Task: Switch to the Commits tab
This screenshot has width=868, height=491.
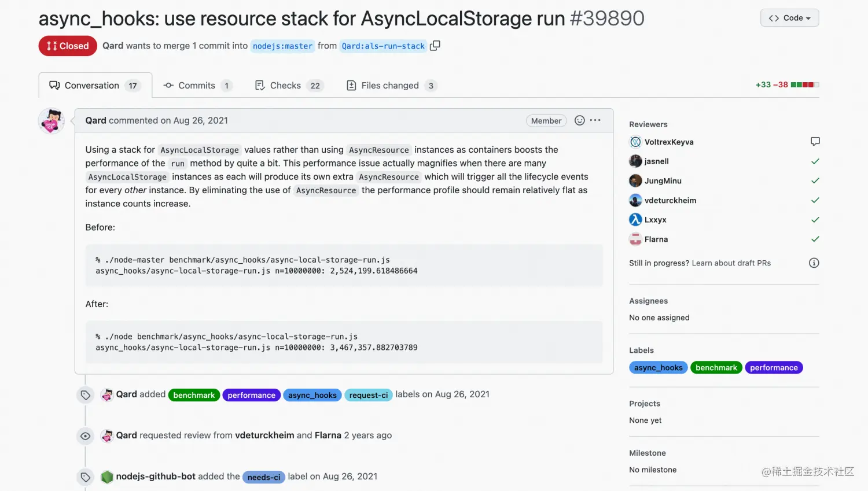Action: coord(198,86)
